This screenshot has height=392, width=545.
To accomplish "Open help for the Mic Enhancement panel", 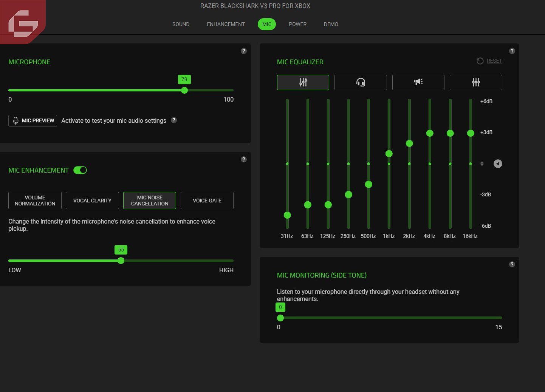I will tap(244, 159).
